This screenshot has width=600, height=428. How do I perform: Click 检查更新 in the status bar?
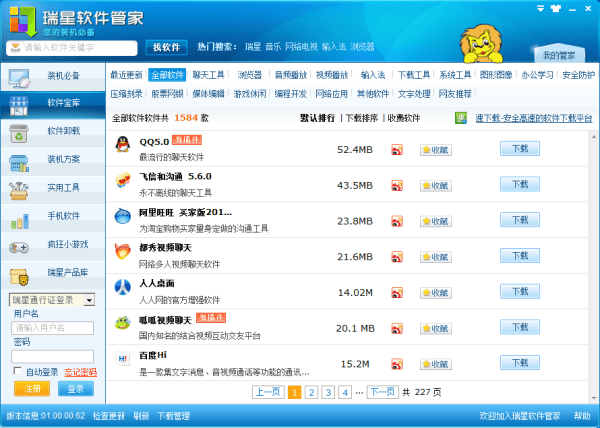(109, 416)
